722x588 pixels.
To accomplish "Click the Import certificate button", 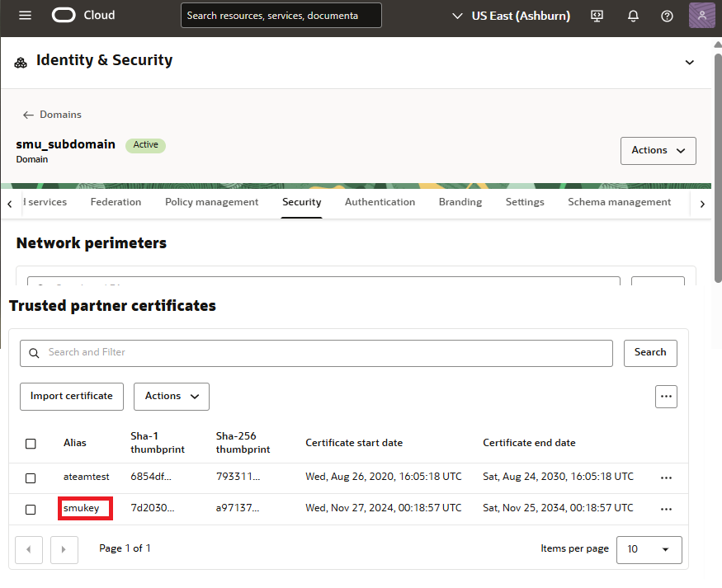I will (x=71, y=396).
